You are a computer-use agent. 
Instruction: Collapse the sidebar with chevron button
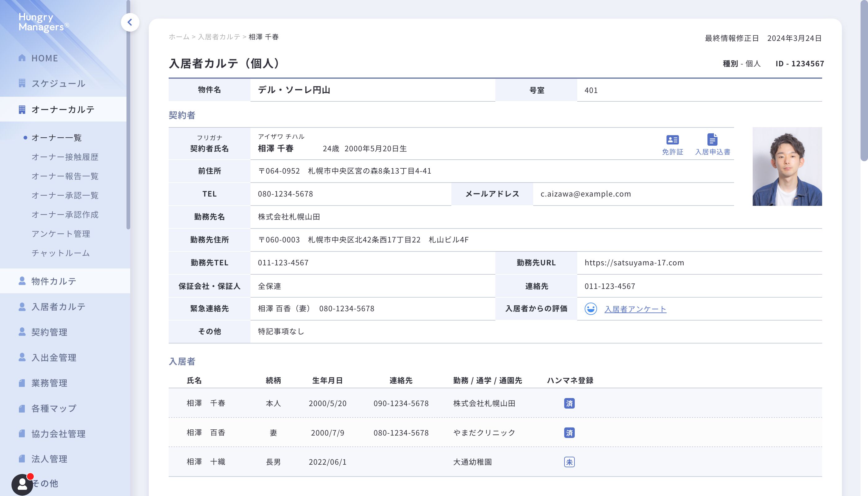pyautogui.click(x=130, y=23)
